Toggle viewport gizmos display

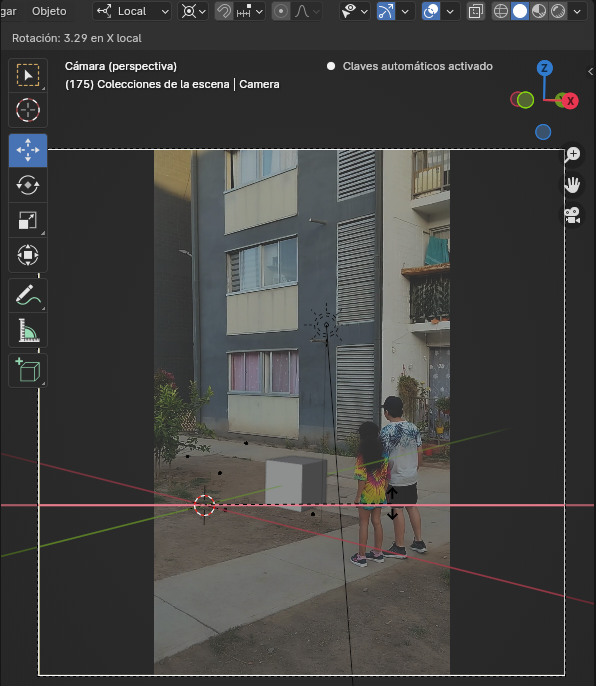(x=386, y=11)
